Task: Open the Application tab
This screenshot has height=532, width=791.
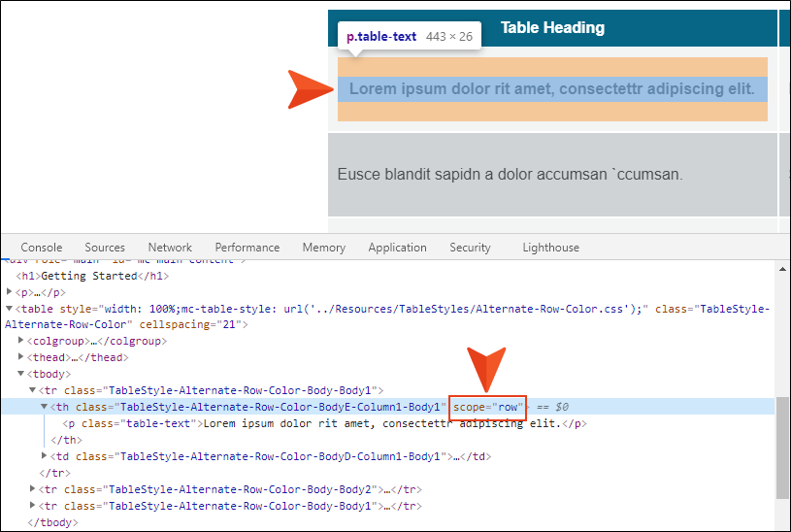Action: 397,248
